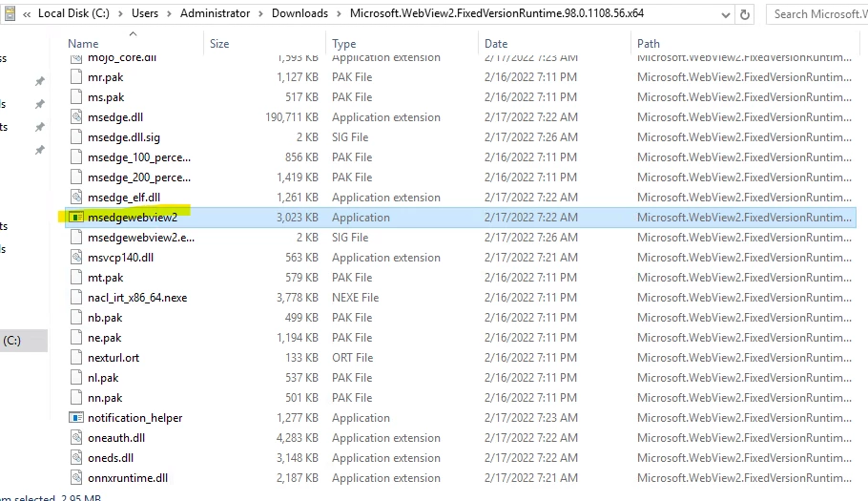Click the notification_helper application icon

tap(76, 417)
